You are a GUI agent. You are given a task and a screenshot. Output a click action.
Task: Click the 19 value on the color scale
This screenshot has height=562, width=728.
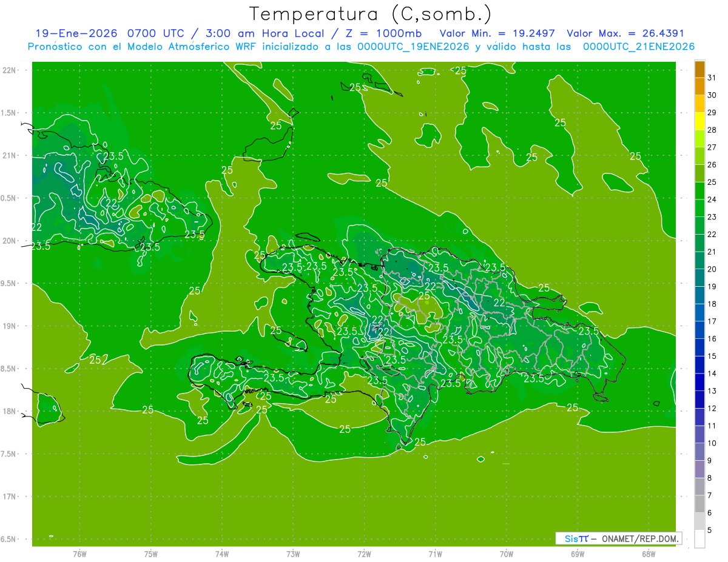click(x=712, y=287)
